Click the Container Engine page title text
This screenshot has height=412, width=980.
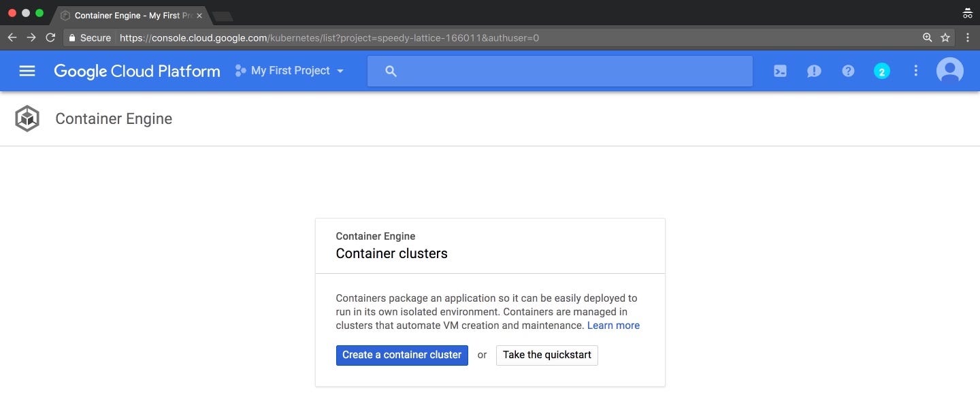point(114,118)
